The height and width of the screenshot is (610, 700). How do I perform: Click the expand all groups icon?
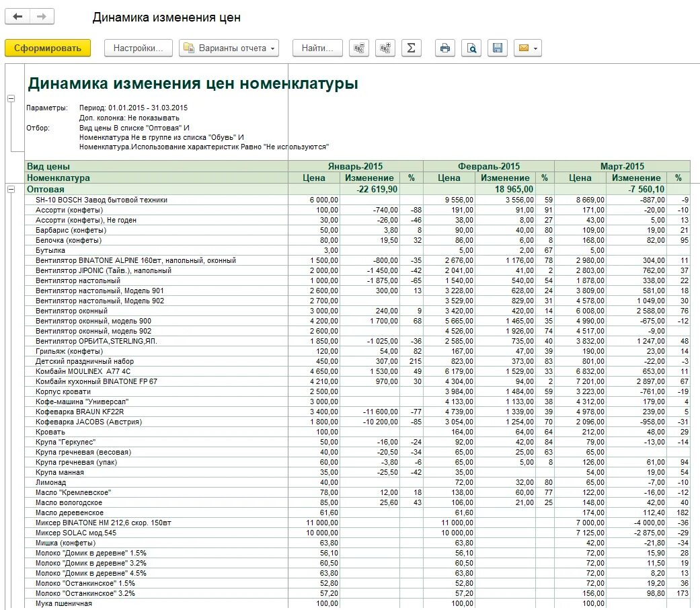click(x=385, y=48)
